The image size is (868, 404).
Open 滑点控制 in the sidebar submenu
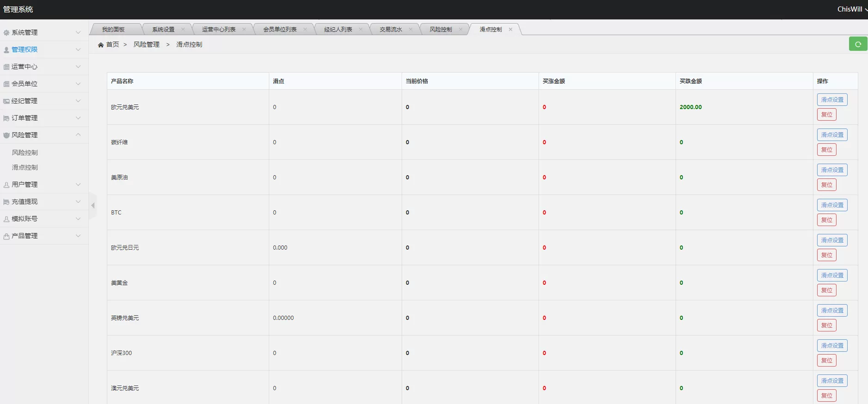(x=25, y=167)
